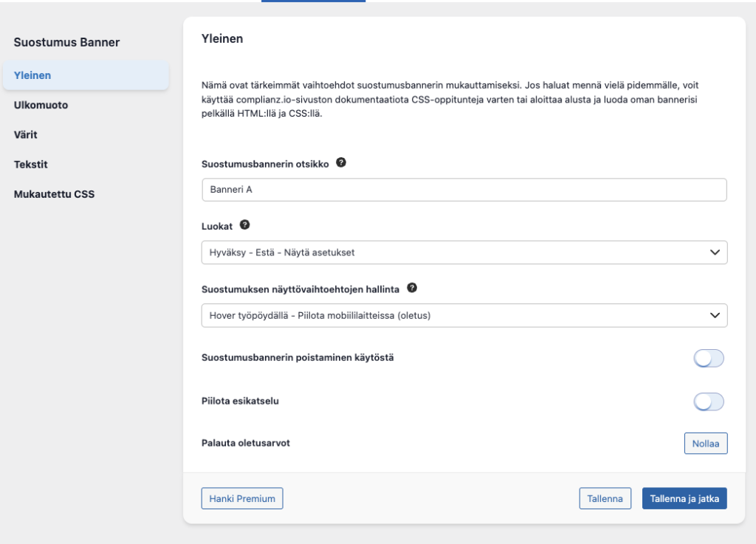Switch to the Tekstit section

pos(31,165)
